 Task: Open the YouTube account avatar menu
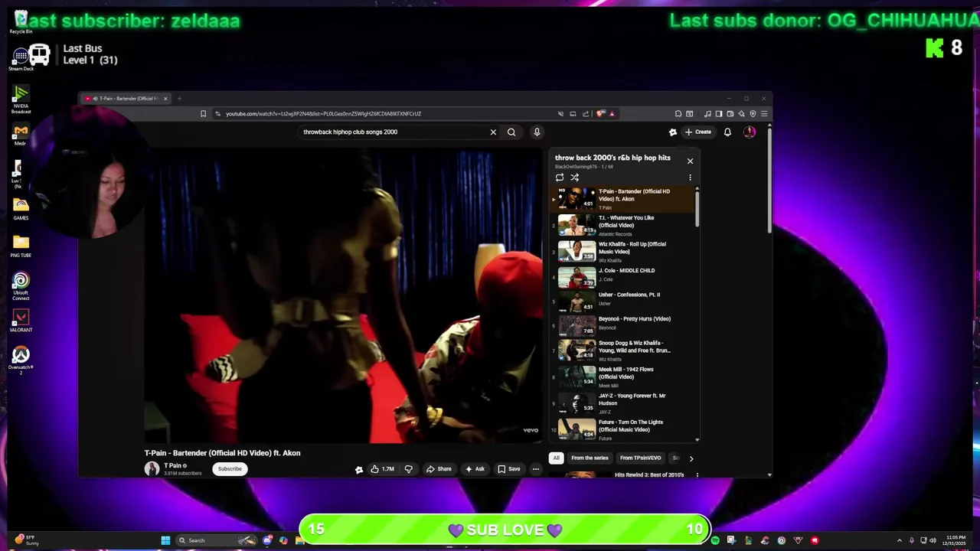(750, 132)
